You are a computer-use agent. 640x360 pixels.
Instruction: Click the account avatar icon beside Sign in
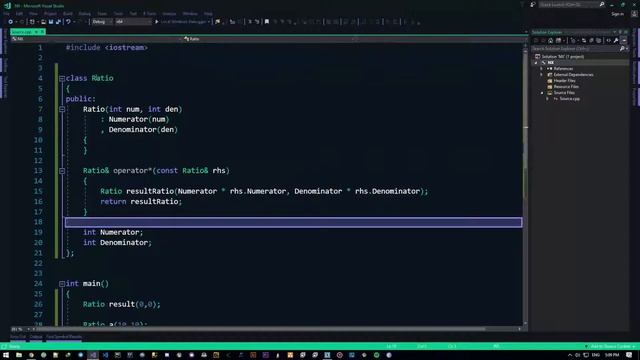click(634, 13)
